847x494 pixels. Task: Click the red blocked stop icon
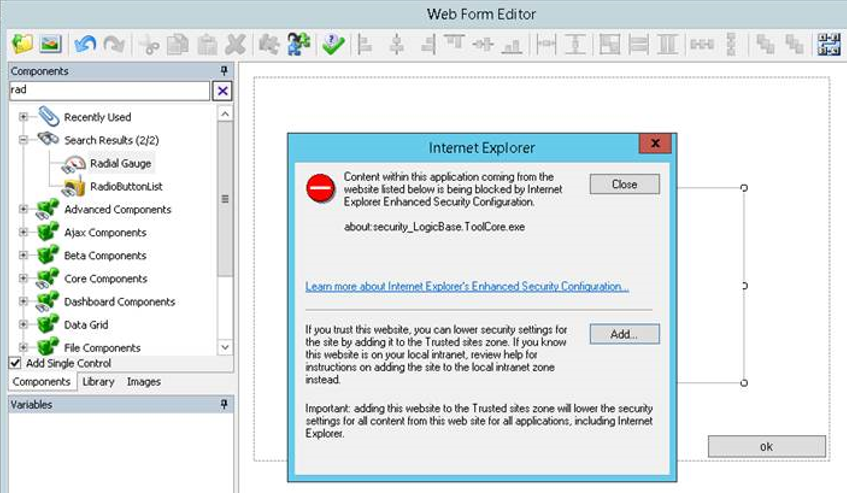[320, 188]
